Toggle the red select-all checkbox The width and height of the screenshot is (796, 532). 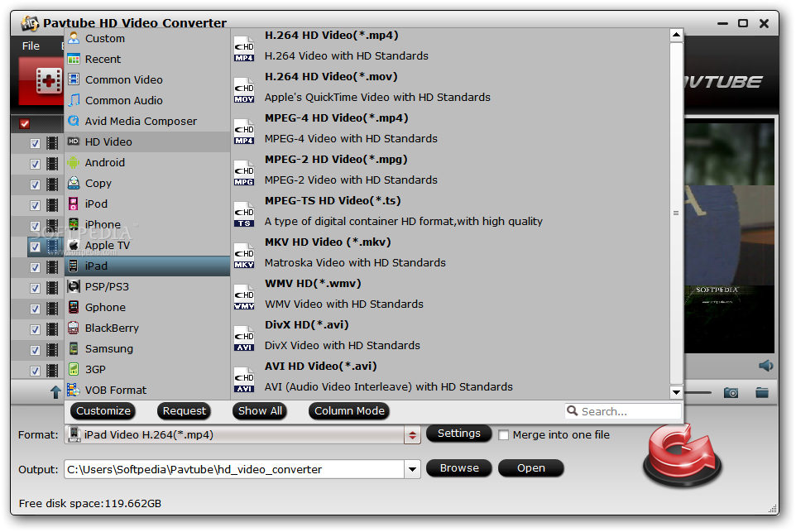coord(24,123)
